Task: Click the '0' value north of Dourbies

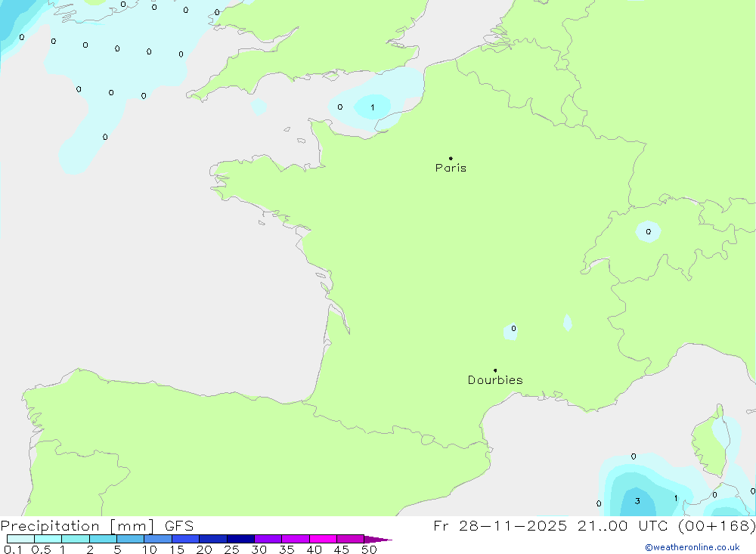Action: [x=513, y=328]
